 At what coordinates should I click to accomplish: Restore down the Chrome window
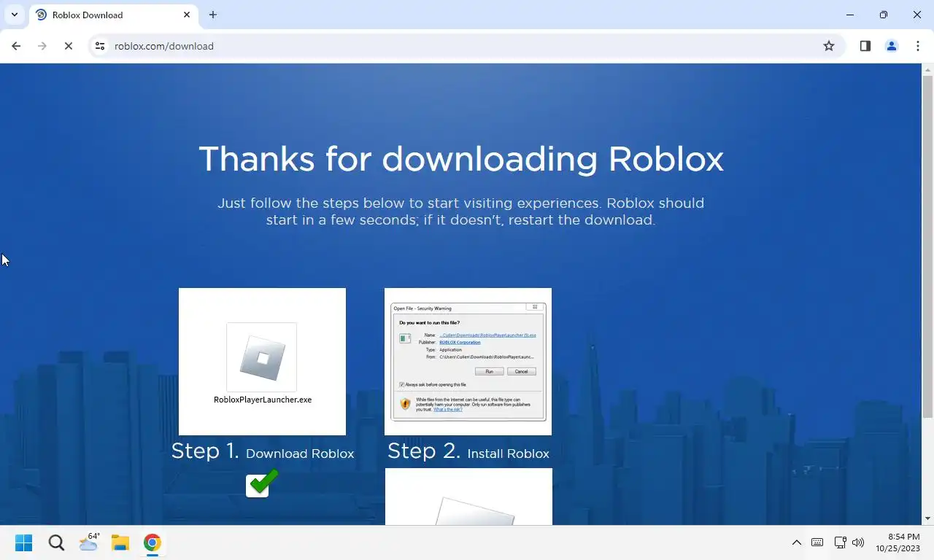884,15
